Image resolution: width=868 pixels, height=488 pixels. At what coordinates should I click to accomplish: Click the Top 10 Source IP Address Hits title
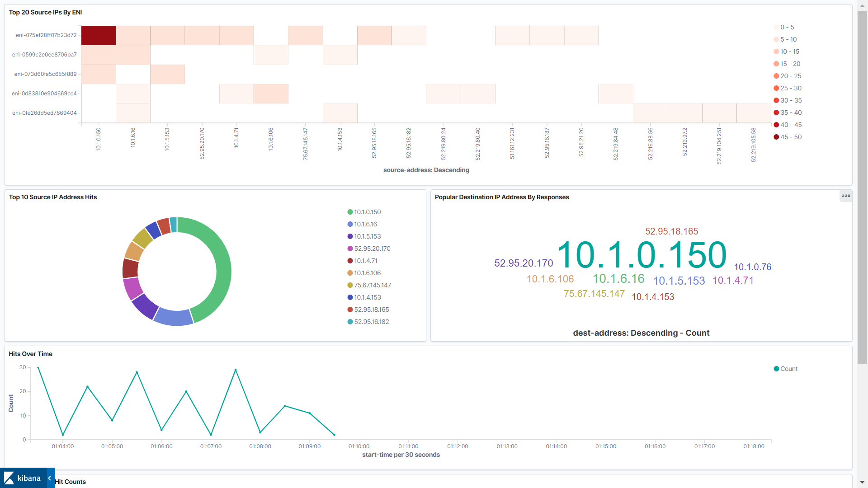[53, 197]
